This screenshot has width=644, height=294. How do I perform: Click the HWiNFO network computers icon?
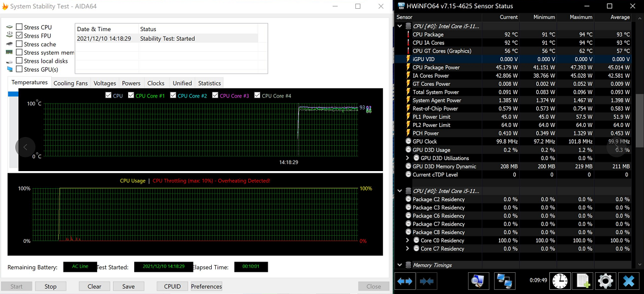505,281
